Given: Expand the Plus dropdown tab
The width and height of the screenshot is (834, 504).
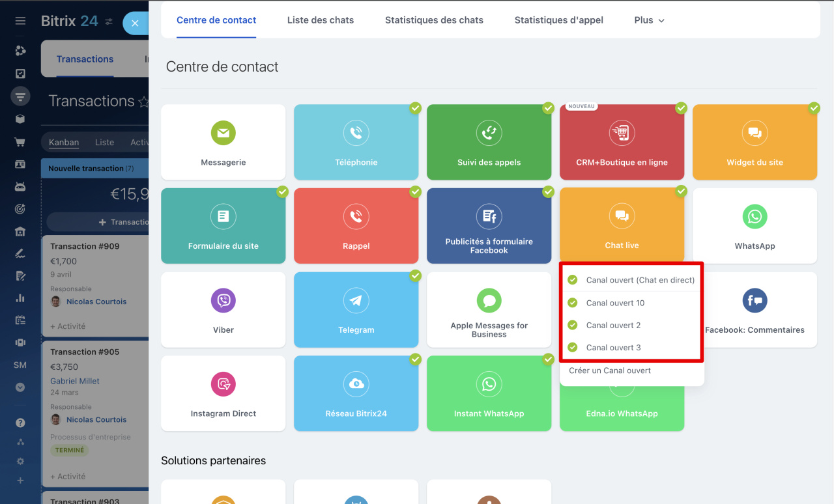Looking at the screenshot, I should coord(649,20).
